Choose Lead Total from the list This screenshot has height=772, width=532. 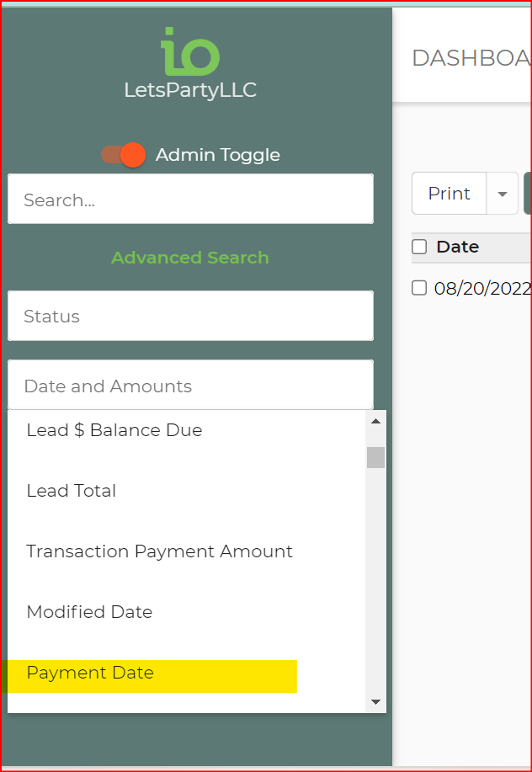72,491
